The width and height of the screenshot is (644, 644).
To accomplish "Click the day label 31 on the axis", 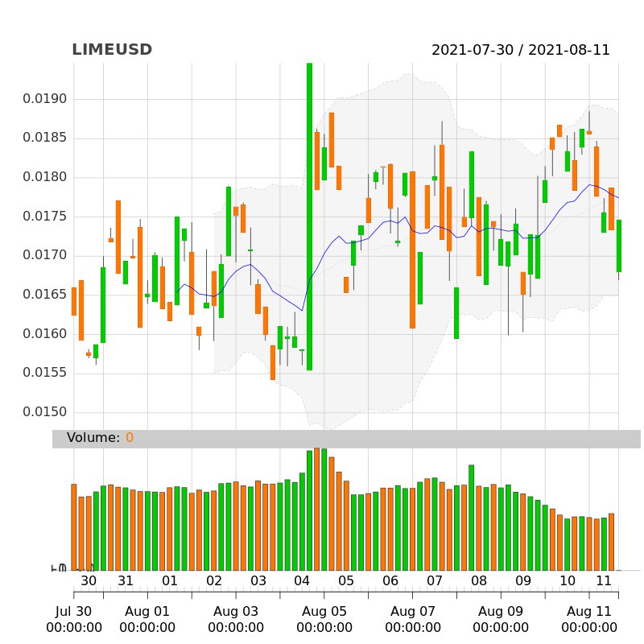I will click(126, 581).
